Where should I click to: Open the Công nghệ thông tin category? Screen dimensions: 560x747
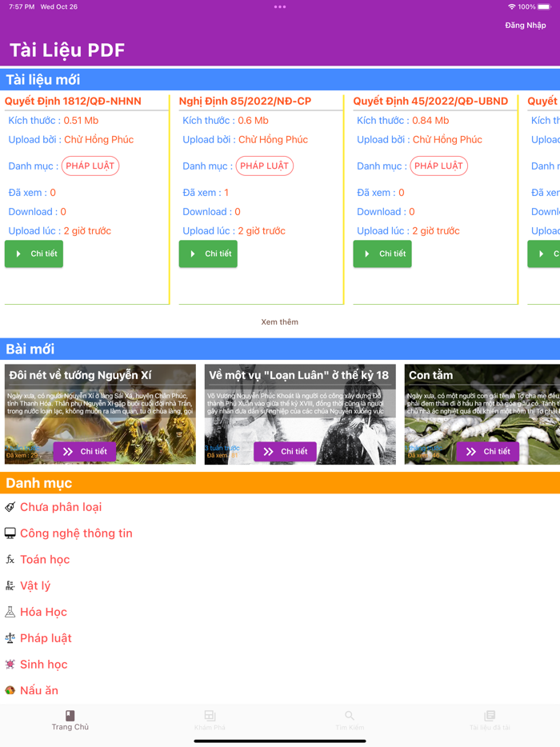coord(76,533)
